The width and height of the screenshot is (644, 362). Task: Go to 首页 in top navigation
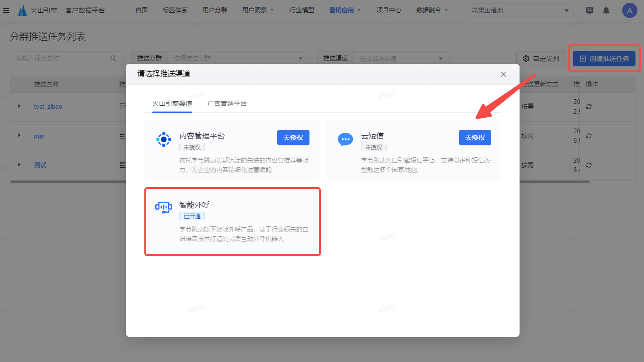tap(141, 10)
